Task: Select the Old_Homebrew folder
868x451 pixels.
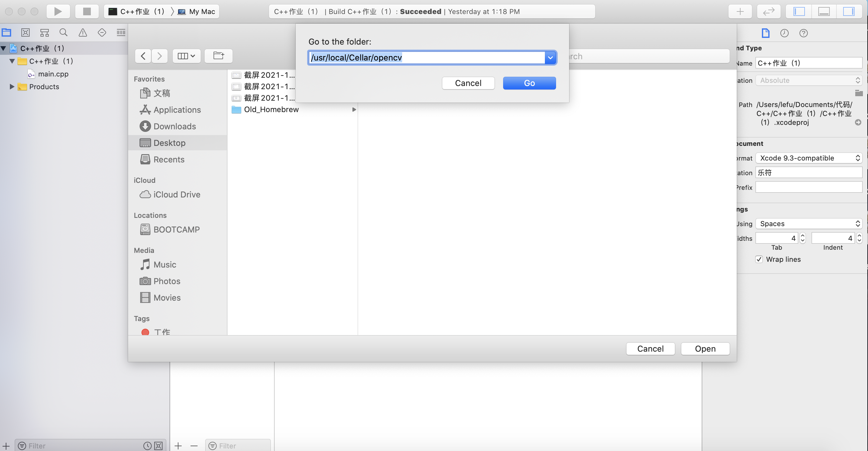Action: [x=271, y=110]
